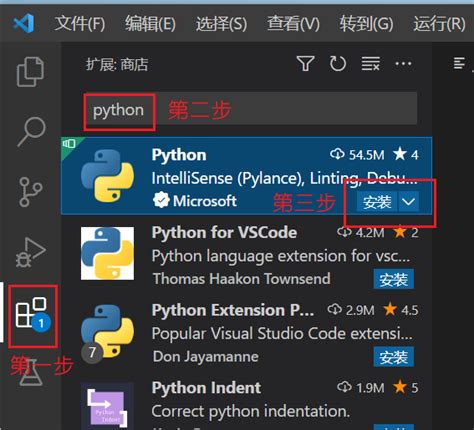The width and height of the screenshot is (474, 430).
Task: Select the Python for VSCode title
Action: click(224, 232)
